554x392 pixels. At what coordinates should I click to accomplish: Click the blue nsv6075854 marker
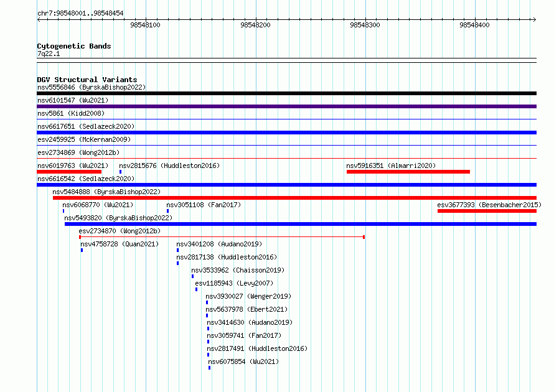coord(210,368)
